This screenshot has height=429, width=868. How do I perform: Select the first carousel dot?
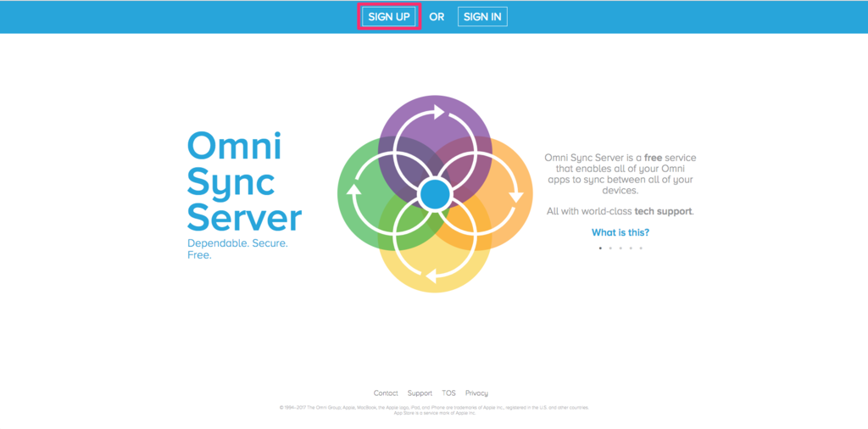(600, 248)
